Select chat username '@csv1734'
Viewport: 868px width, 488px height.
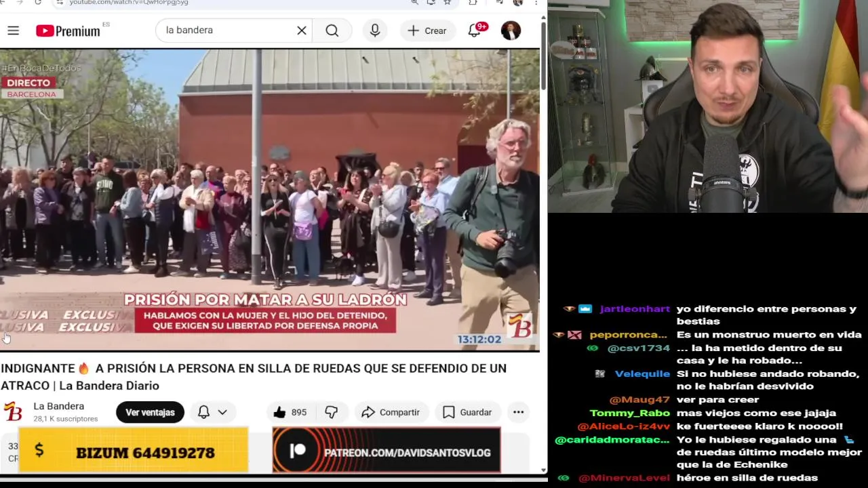(638, 348)
